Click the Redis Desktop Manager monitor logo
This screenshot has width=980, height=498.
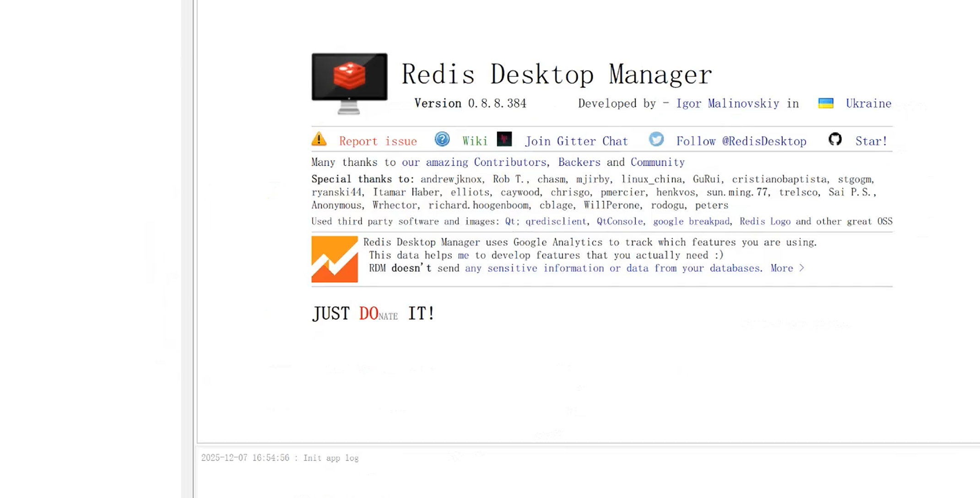click(x=349, y=82)
